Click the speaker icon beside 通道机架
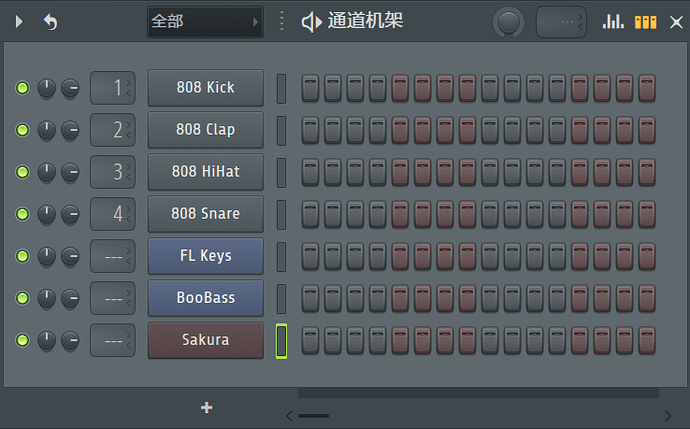 (x=312, y=22)
